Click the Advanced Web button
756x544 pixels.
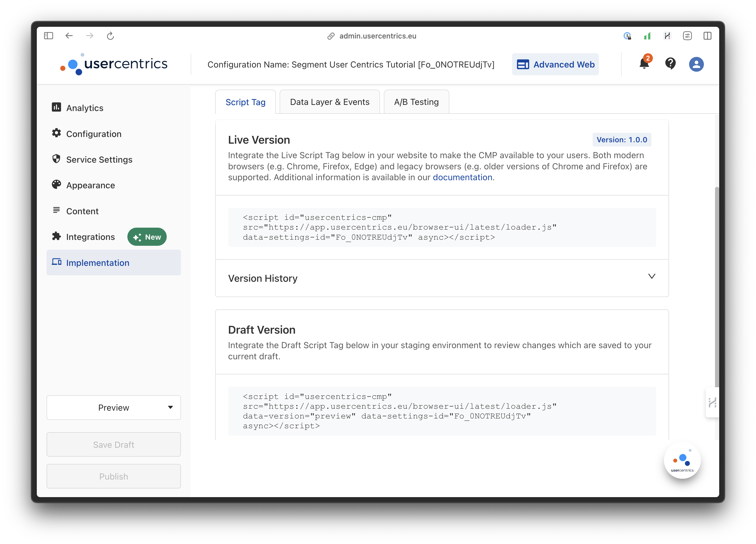pos(555,64)
